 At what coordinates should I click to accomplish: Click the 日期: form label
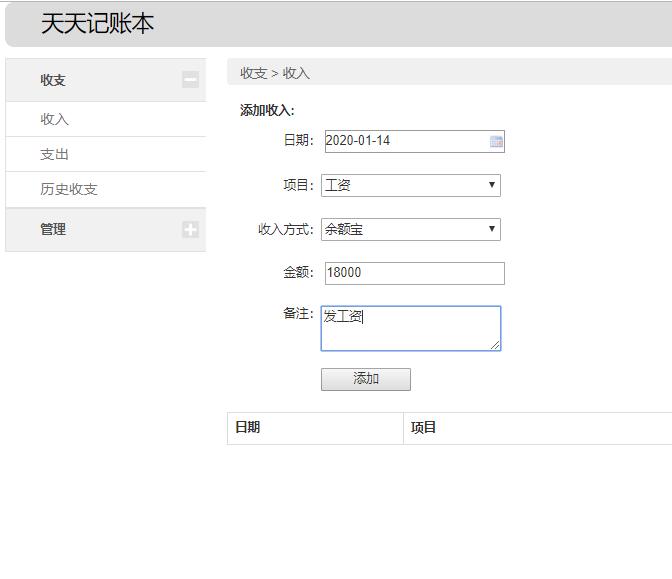299,140
